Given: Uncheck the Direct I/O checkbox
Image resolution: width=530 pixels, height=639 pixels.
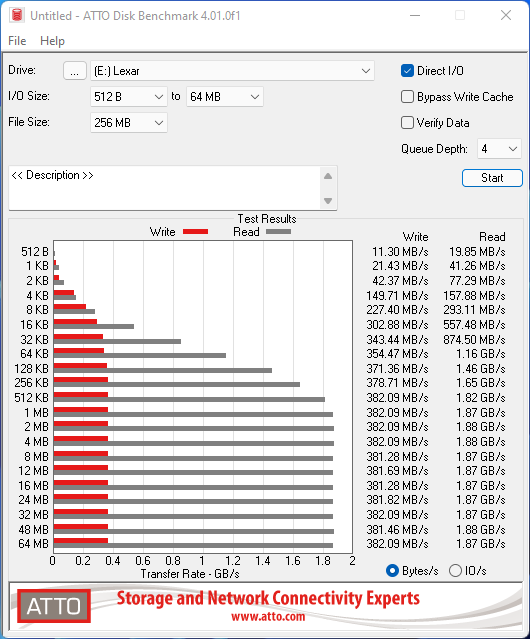Looking at the screenshot, I should tap(407, 71).
